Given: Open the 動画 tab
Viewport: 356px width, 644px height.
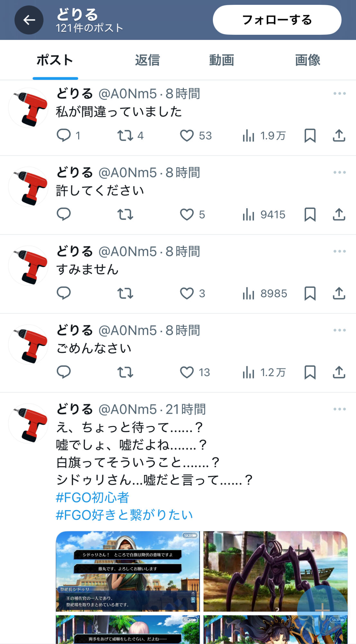Looking at the screenshot, I should [x=222, y=60].
